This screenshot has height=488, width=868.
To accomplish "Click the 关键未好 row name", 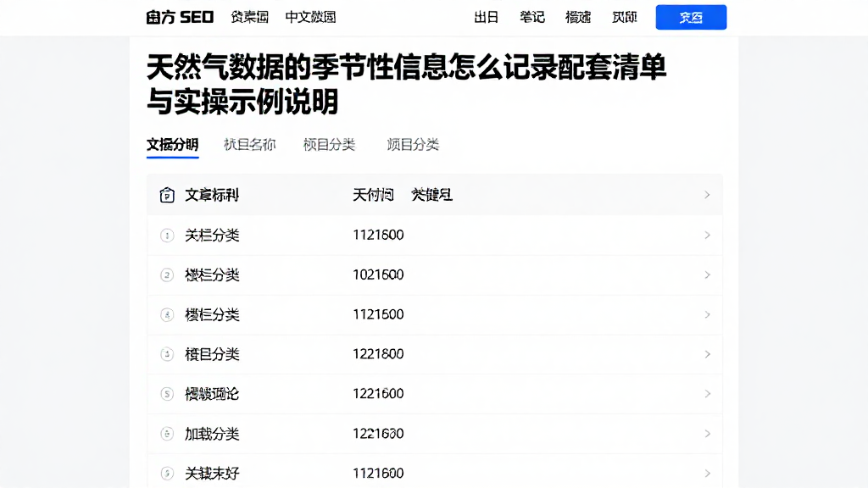I will [212, 474].
